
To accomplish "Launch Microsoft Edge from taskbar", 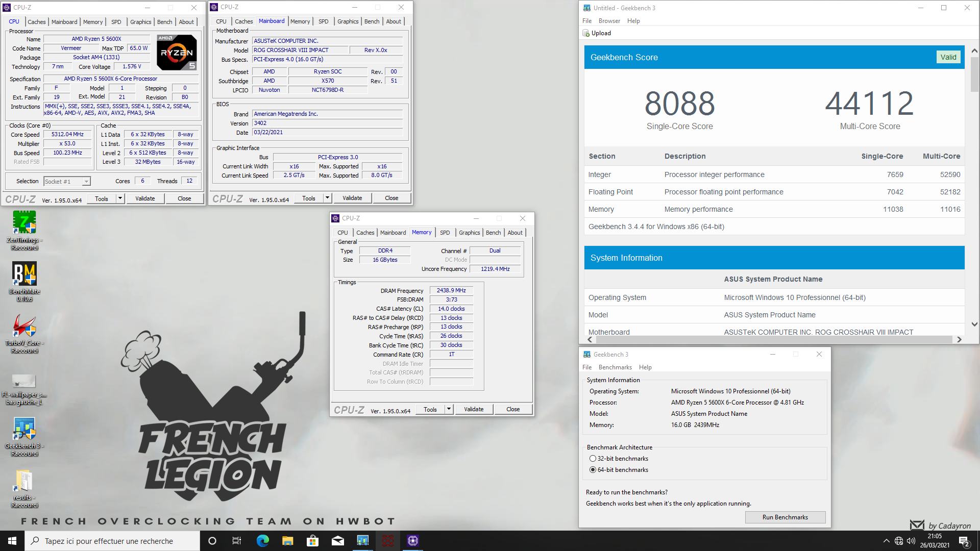I will (x=262, y=541).
